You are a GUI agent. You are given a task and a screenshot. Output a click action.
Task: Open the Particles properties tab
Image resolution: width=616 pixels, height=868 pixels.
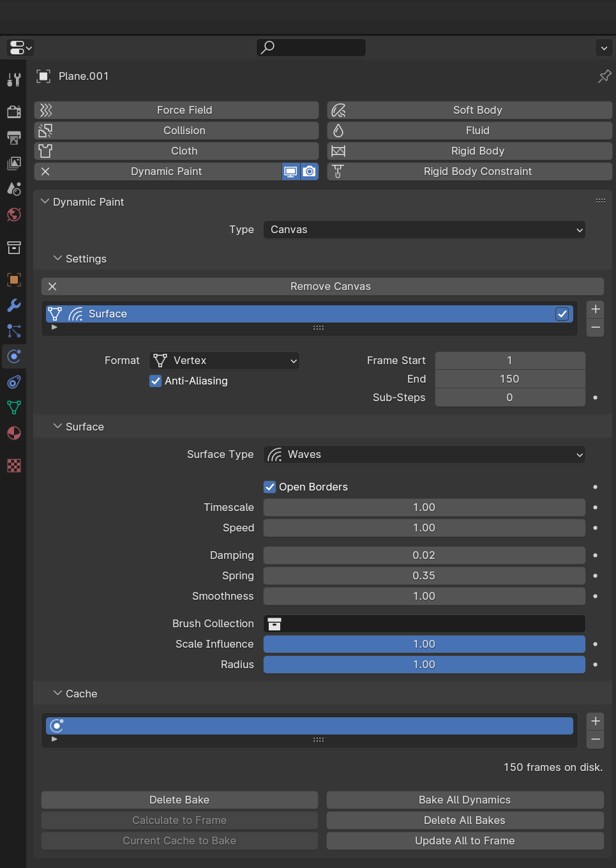[14, 331]
